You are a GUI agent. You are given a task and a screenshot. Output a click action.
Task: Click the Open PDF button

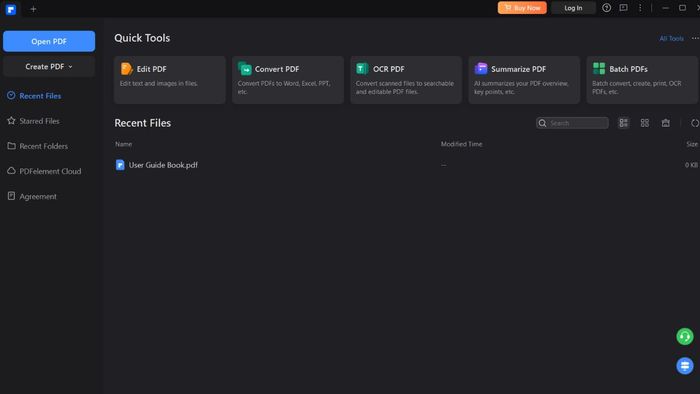coord(49,41)
